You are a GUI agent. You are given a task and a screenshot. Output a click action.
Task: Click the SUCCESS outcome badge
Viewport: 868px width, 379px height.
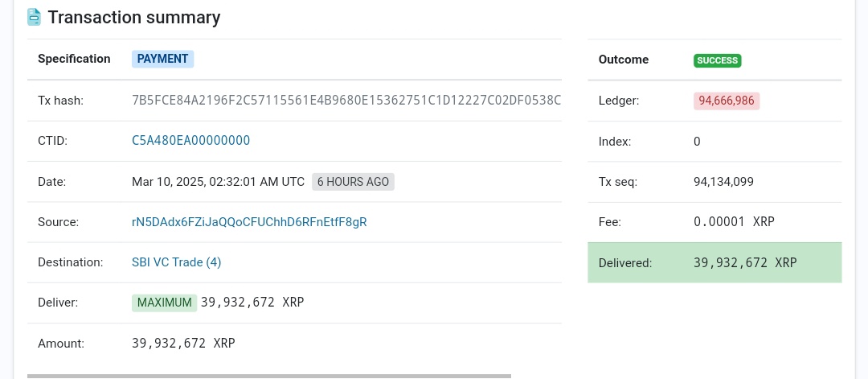[717, 60]
